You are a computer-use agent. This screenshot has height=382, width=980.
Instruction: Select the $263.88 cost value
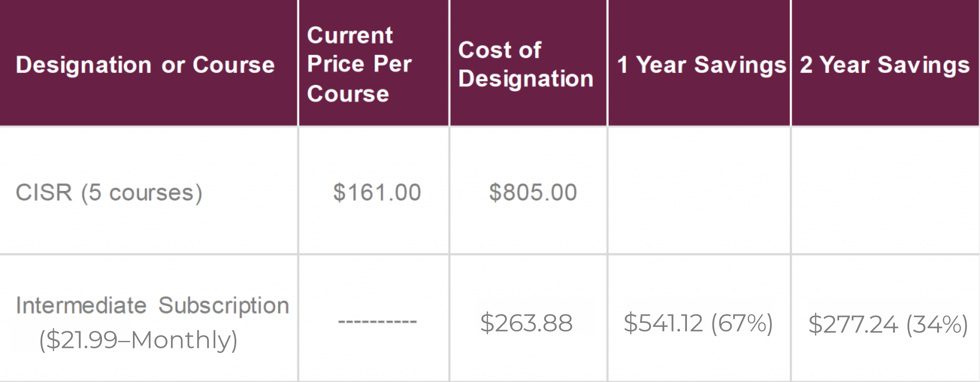(526, 323)
